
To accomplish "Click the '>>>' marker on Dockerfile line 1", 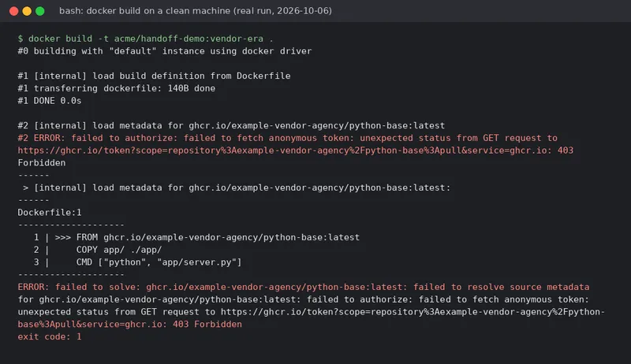I will tap(63, 237).
